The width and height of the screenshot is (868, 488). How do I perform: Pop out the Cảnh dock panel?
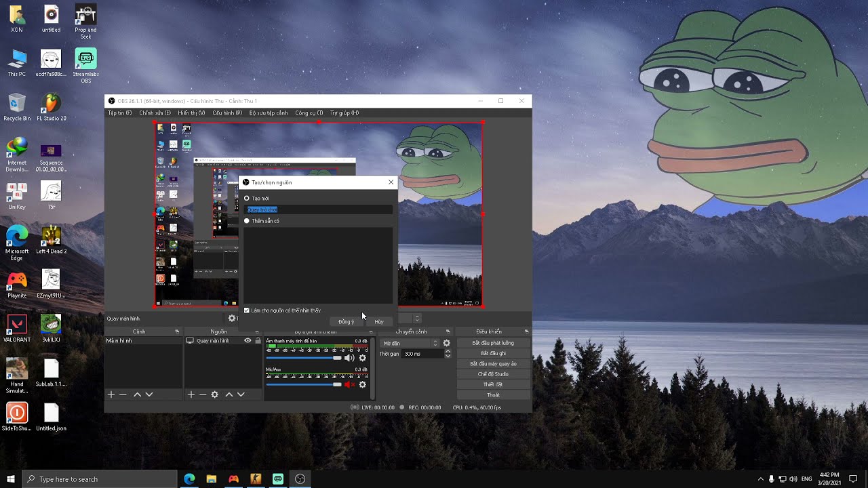click(177, 331)
